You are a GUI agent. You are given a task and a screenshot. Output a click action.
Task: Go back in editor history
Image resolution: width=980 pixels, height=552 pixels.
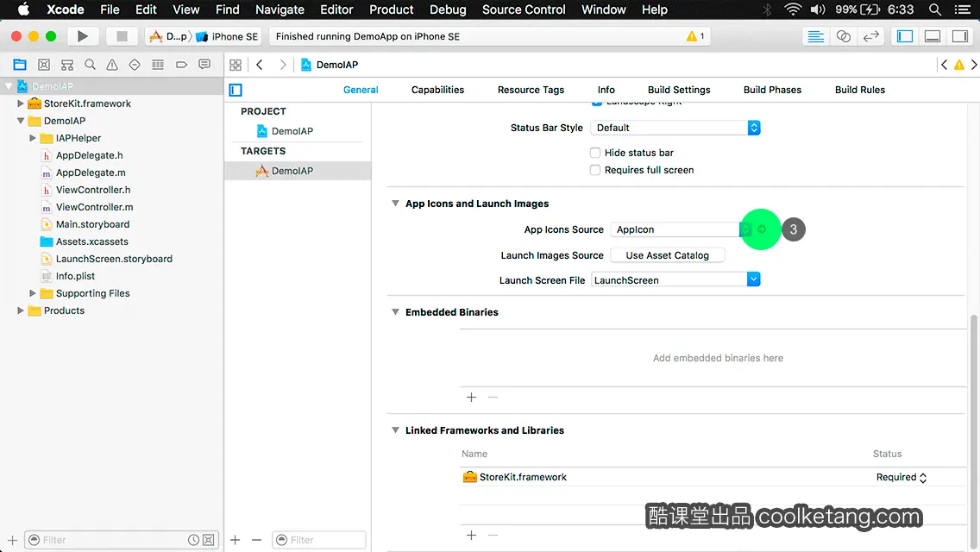click(x=260, y=65)
